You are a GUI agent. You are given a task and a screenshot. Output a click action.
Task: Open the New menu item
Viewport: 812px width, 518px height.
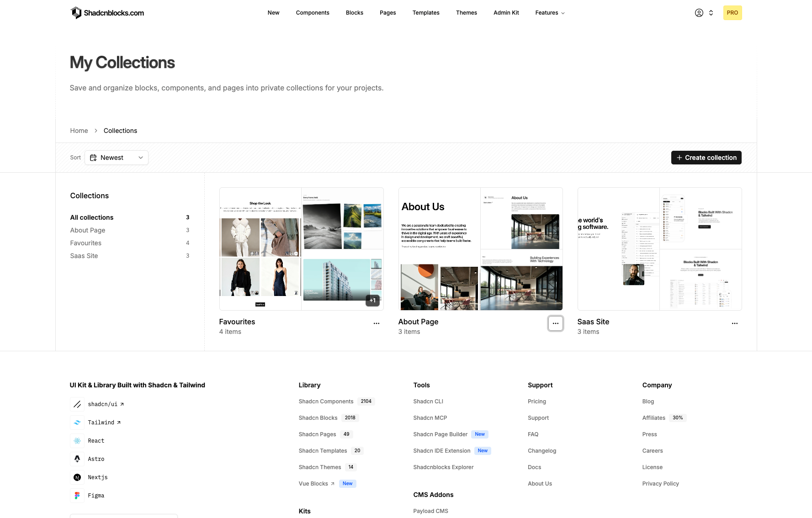pos(273,13)
